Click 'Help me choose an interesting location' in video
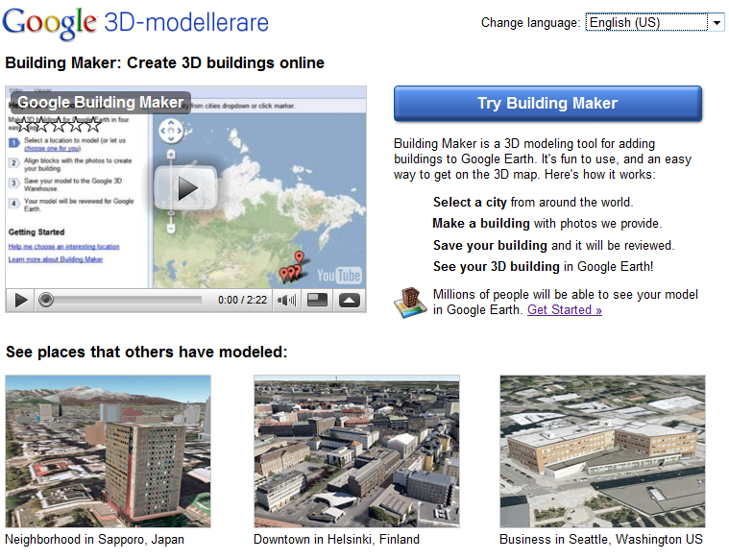729x560 pixels. coord(63,247)
